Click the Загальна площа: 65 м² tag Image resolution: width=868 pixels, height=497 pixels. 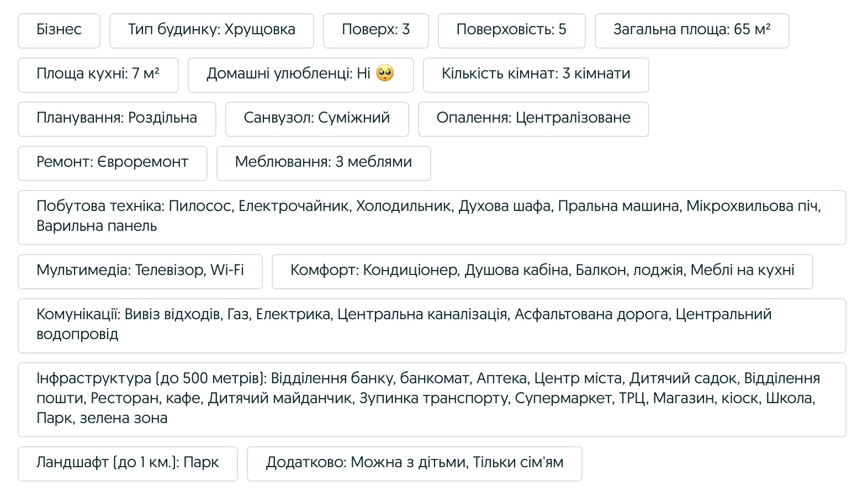click(x=692, y=31)
